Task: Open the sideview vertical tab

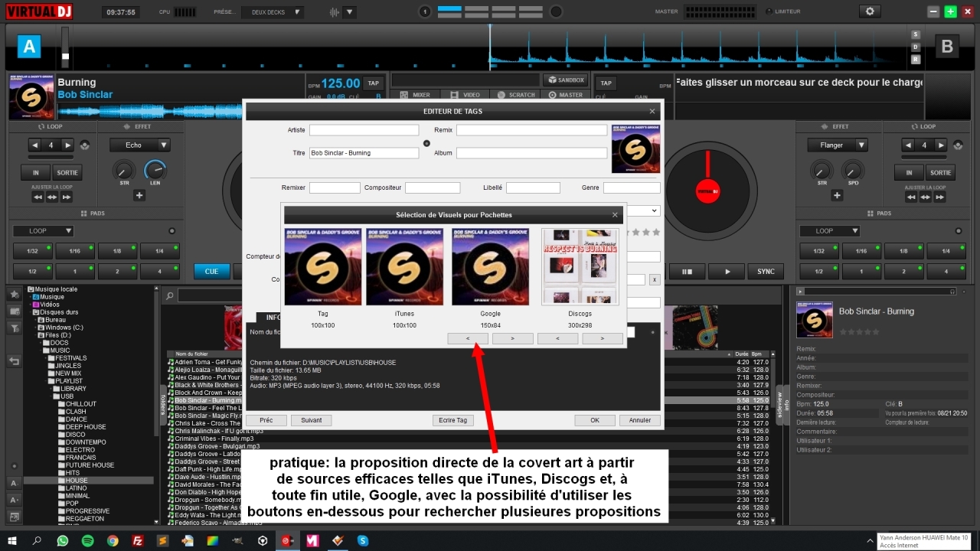Action: click(781, 404)
